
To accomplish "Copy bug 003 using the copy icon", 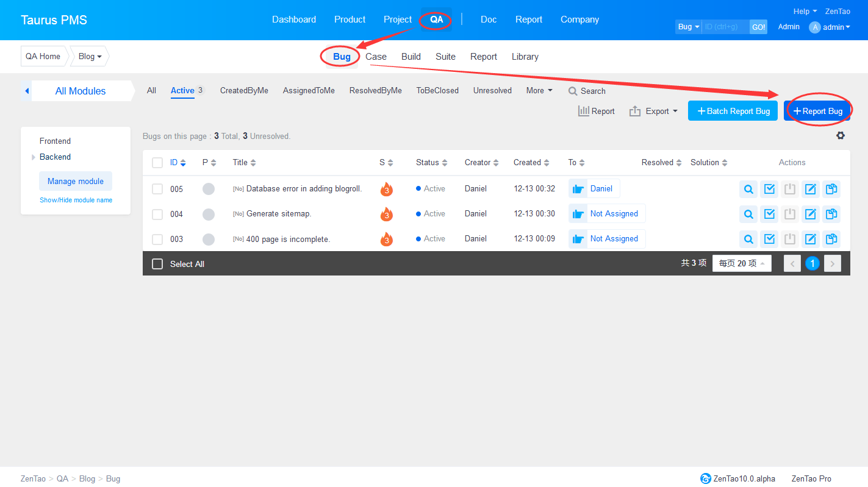I will (831, 239).
